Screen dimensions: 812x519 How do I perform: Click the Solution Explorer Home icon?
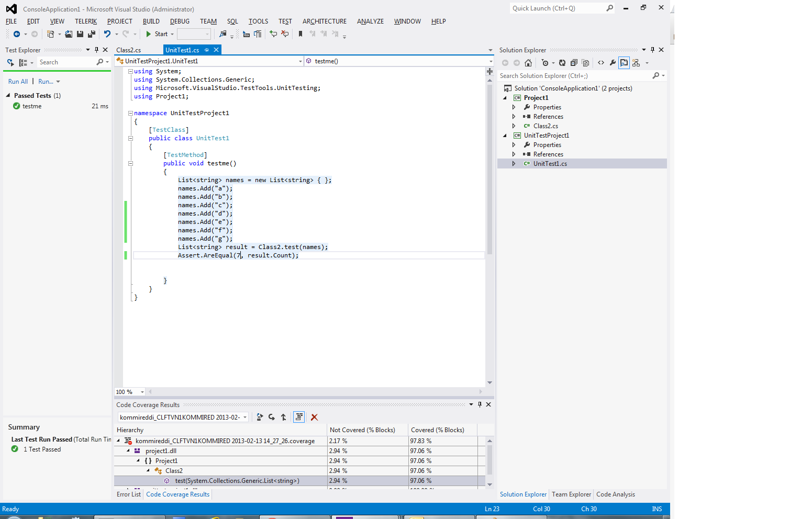click(528, 63)
